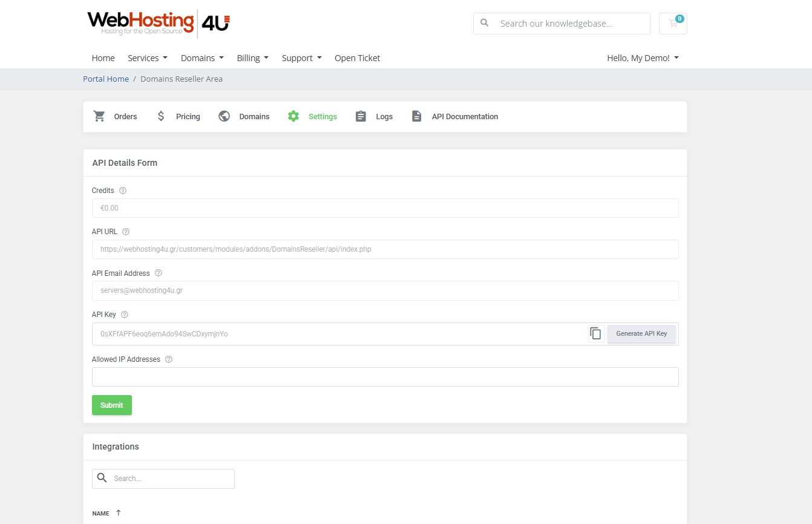Click the Integrations section heading
The image size is (812, 524).
pyautogui.click(x=116, y=447)
